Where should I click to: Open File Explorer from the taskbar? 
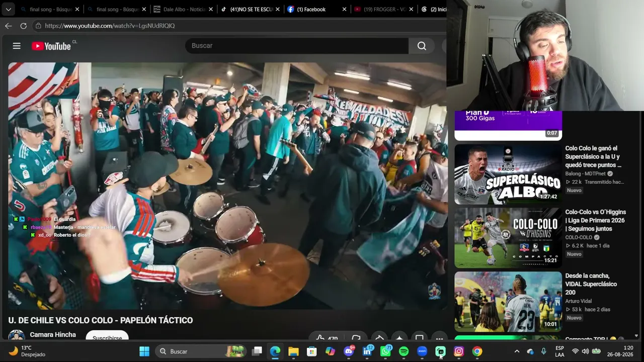[x=293, y=351]
